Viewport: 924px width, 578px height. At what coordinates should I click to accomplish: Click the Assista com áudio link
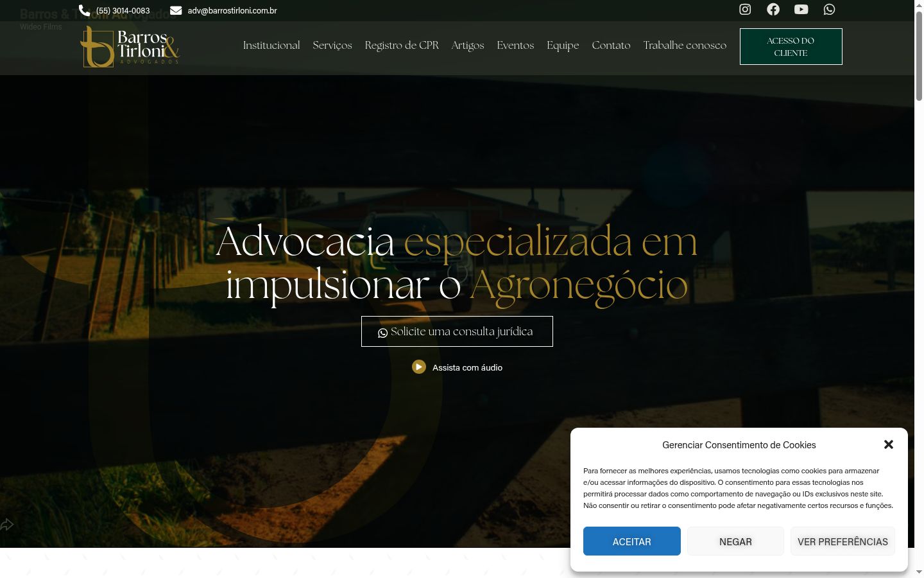(x=467, y=367)
